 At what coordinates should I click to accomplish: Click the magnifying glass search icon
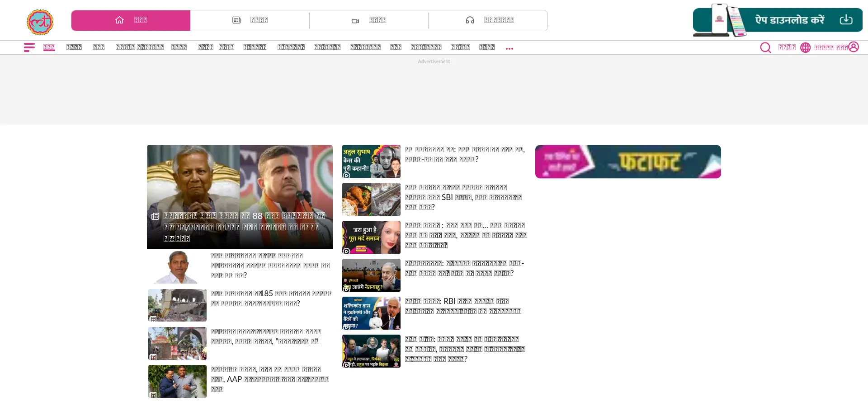click(765, 47)
